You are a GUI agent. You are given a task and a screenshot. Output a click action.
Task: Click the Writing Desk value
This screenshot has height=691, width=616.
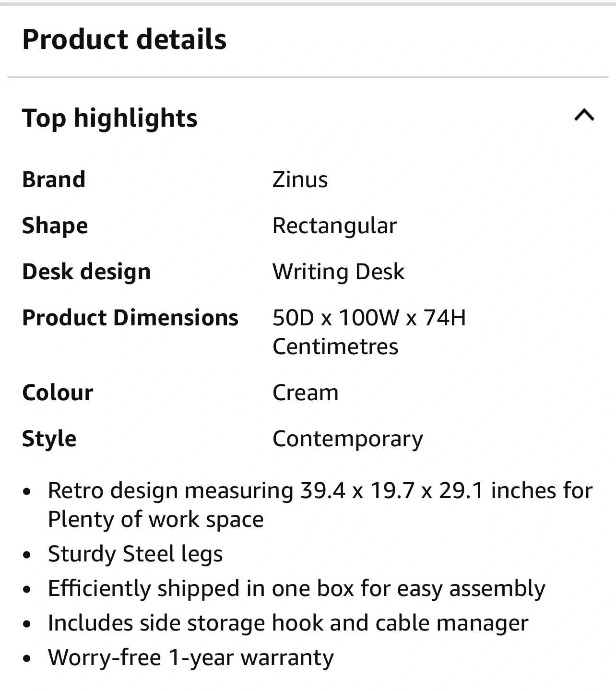pyautogui.click(x=338, y=272)
